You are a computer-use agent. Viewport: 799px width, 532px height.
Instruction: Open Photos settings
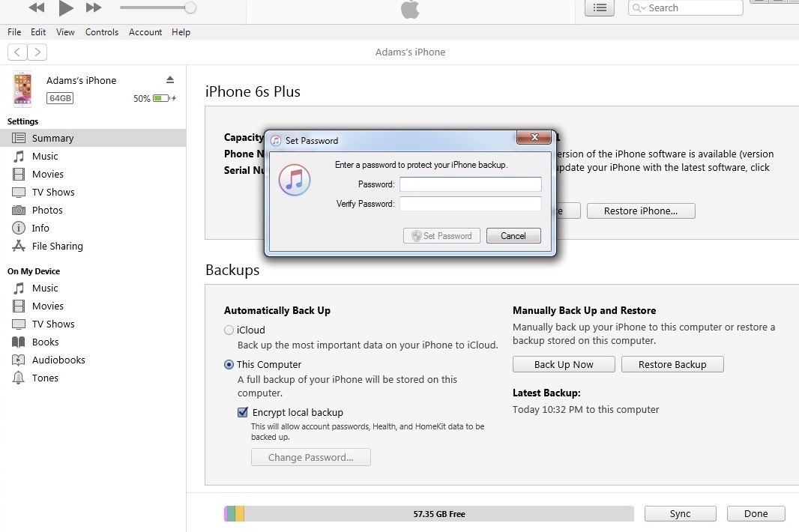(x=93, y=210)
